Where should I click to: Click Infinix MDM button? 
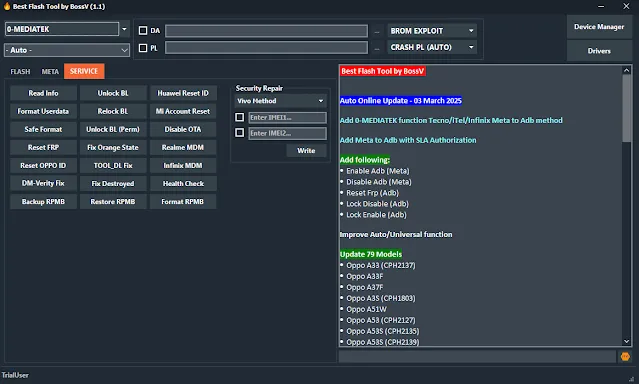point(183,166)
